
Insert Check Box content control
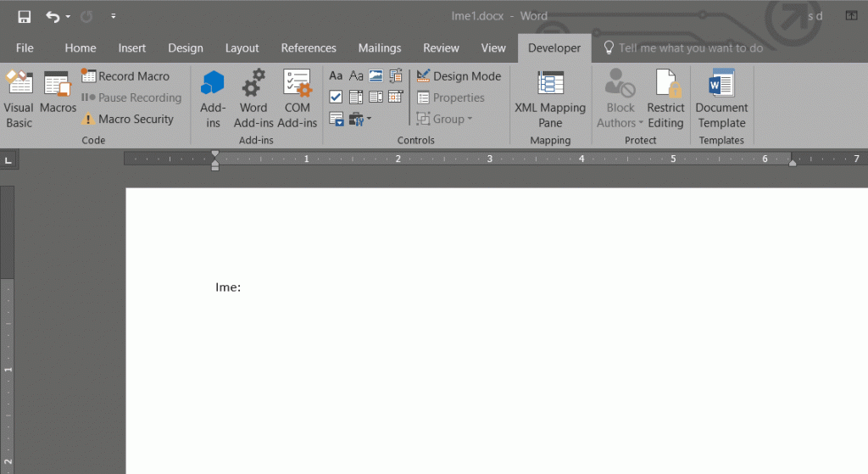[x=336, y=98]
